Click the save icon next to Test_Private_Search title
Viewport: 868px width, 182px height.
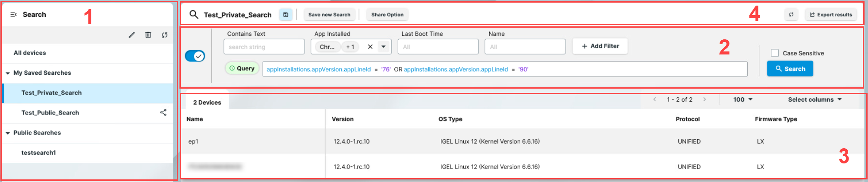(286, 15)
